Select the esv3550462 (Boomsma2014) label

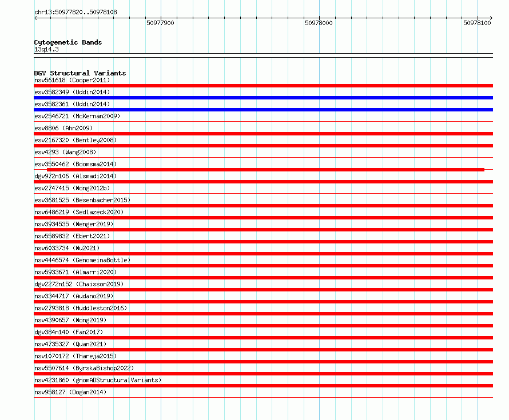(75, 164)
